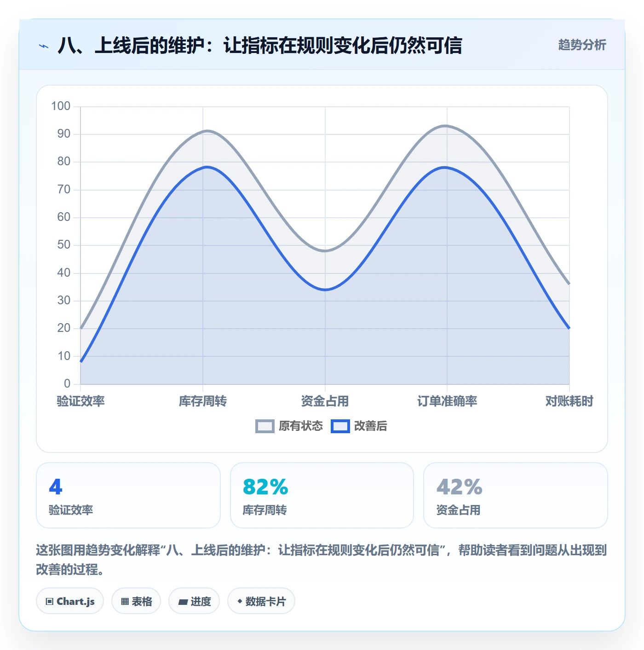Screen dimensions: 644x650
Task: Select the 进度 tag chip
Action: (194, 601)
